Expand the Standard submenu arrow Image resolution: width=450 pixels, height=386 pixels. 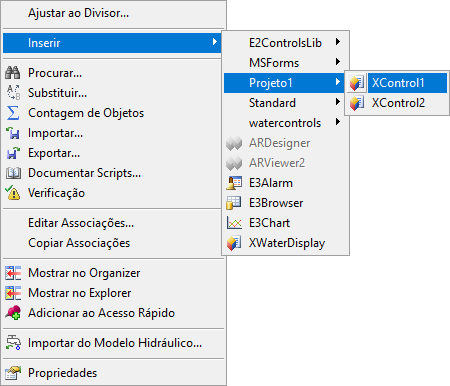[x=338, y=102]
